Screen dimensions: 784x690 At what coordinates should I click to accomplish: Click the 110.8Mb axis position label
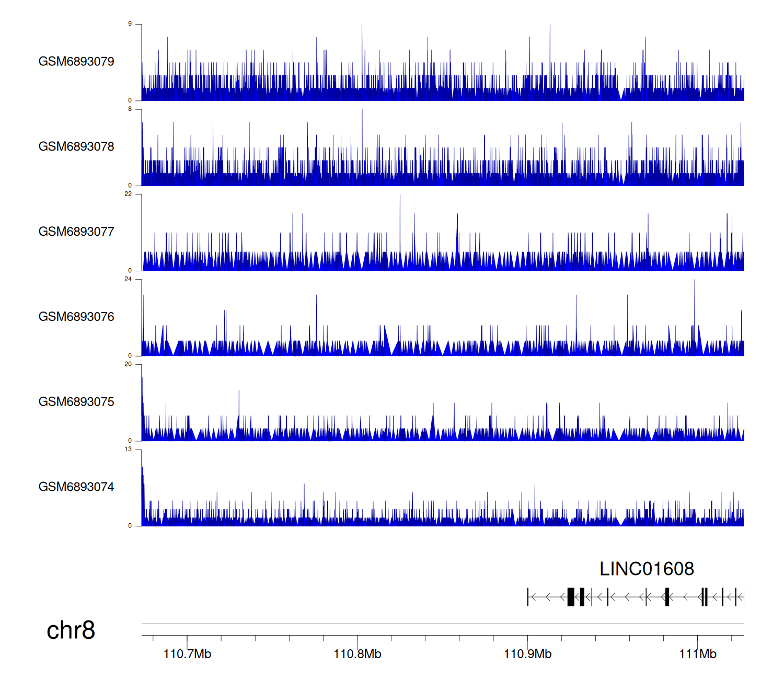(358, 654)
